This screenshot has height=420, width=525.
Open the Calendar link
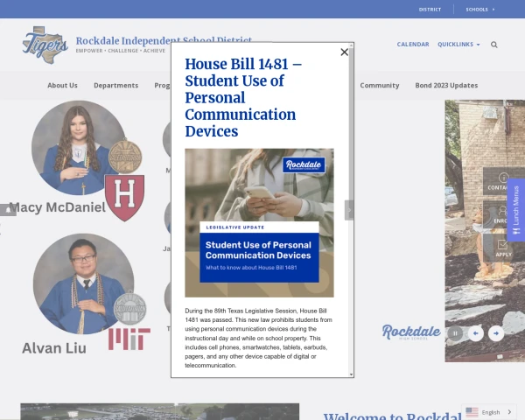click(413, 45)
